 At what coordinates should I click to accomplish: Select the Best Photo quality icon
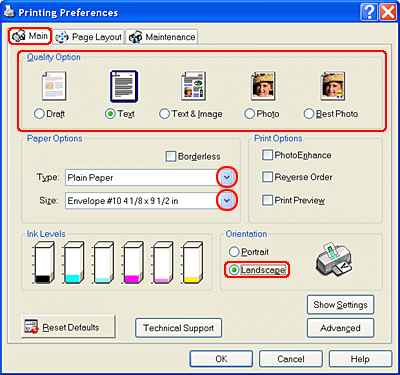(333, 86)
